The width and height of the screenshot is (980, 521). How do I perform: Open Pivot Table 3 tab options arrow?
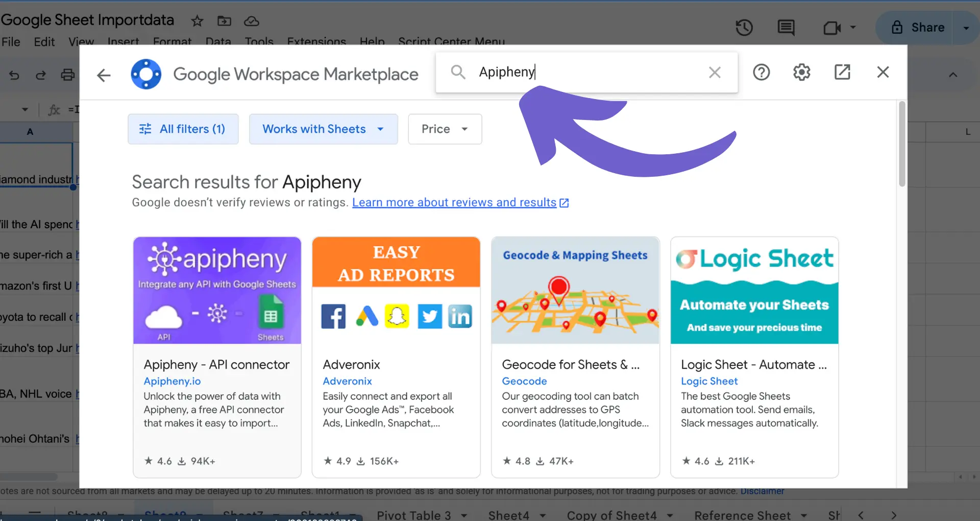(464, 515)
